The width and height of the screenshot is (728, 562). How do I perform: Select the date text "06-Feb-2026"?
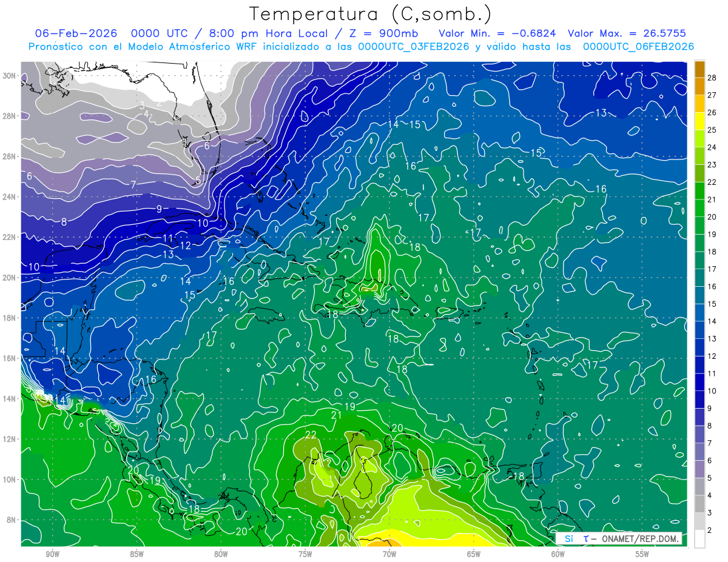click(x=76, y=33)
